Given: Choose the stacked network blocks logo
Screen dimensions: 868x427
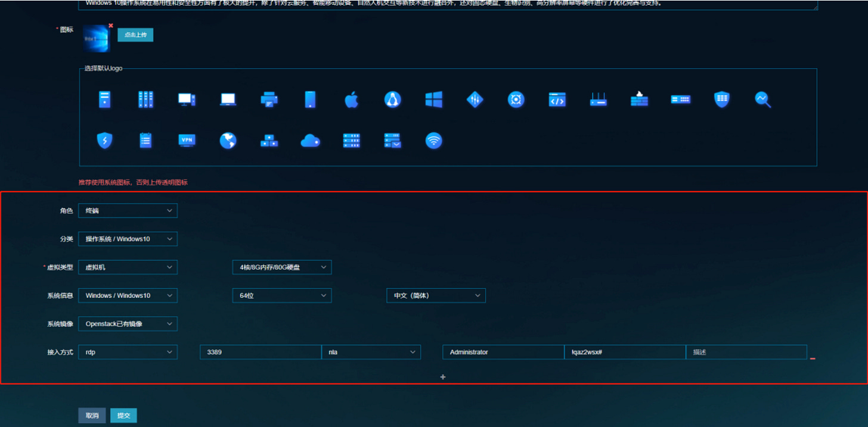Looking at the screenshot, I should (269, 141).
